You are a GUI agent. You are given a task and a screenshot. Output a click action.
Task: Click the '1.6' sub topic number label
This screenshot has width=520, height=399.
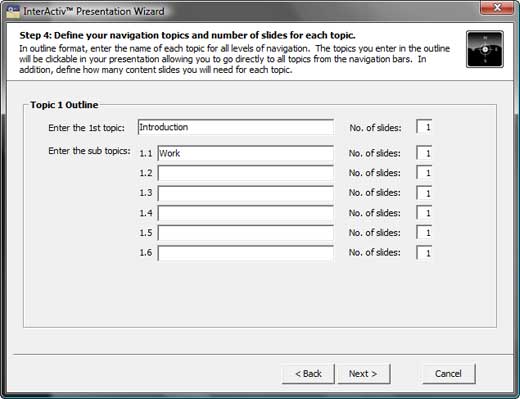(146, 253)
